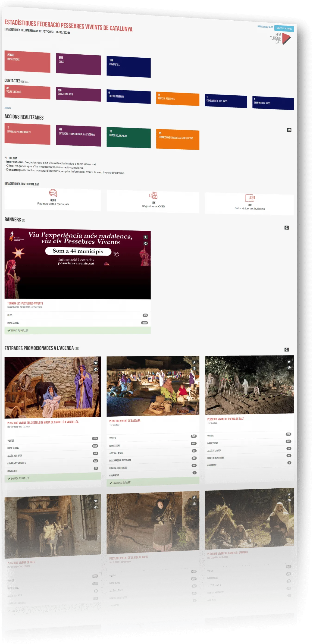313x644 pixels.
Task: Select the 164 Contactes tile
Action: coord(128,66)
